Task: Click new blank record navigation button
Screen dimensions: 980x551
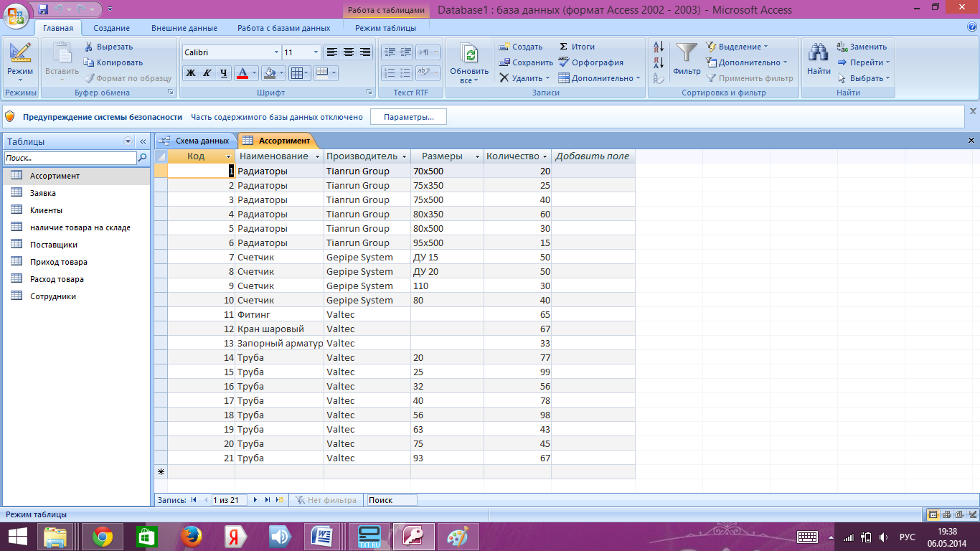Action: click(x=280, y=500)
